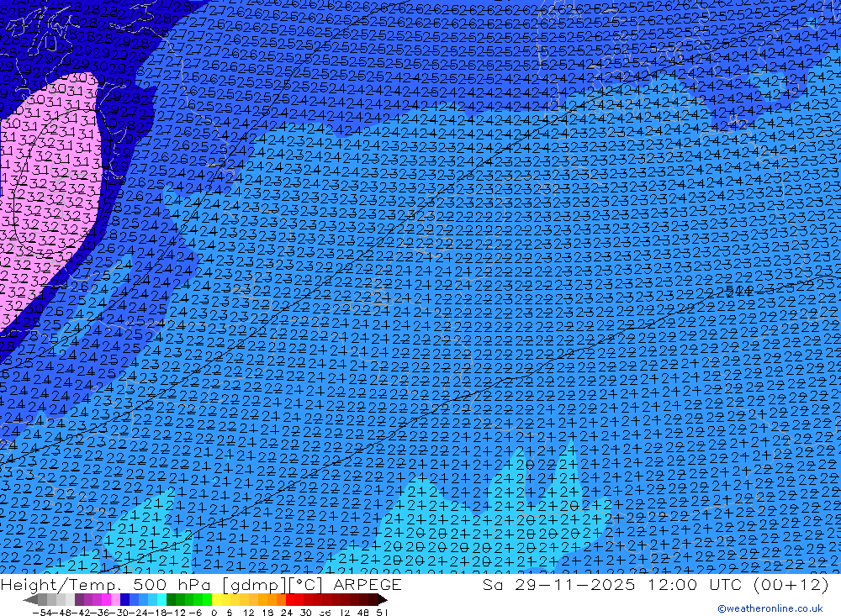Viewport: 841px width, 616px height.
Task: Click the -18 label on the legend scale
Action: point(157,613)
